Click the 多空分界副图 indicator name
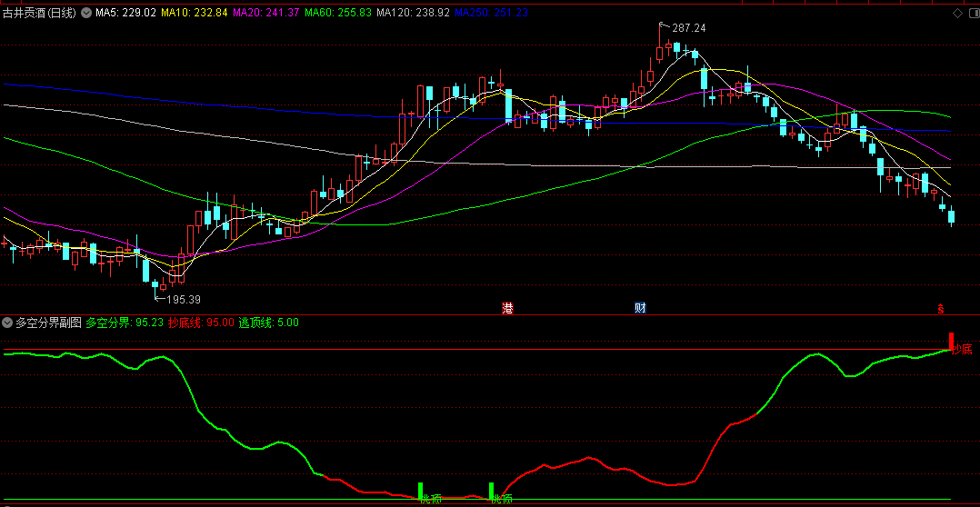 coord(49,323)
